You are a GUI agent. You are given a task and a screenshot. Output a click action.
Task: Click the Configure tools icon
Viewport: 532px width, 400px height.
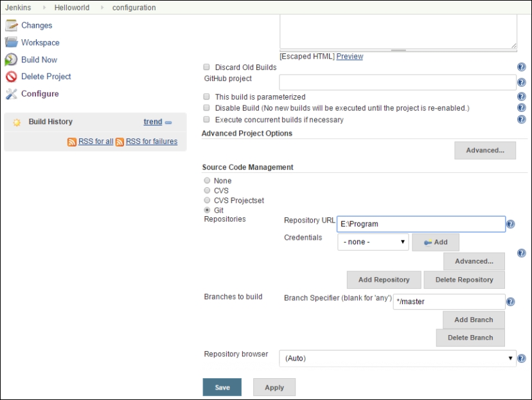coord(11,94)
